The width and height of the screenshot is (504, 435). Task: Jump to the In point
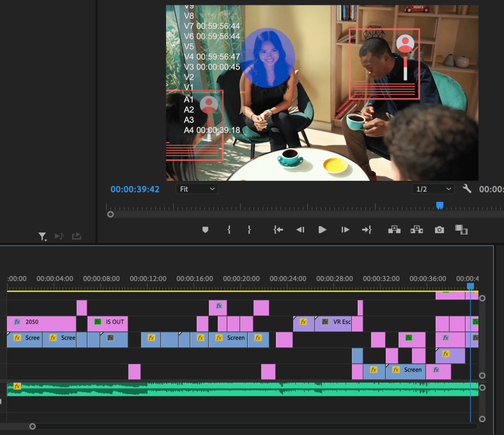(x=278, y=230)
